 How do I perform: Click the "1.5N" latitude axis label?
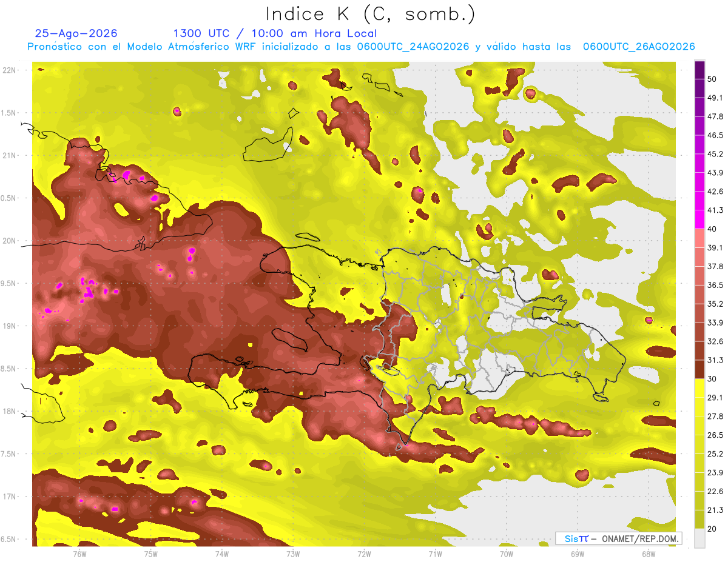point(10,113)
